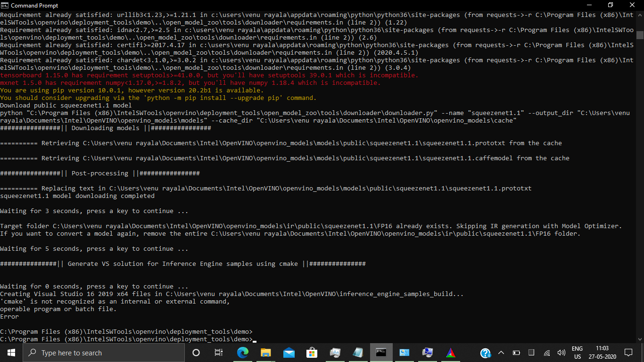Open the clock showing 11:03 27-05-2020
The image size is (644, 362).
pos(602,353)
